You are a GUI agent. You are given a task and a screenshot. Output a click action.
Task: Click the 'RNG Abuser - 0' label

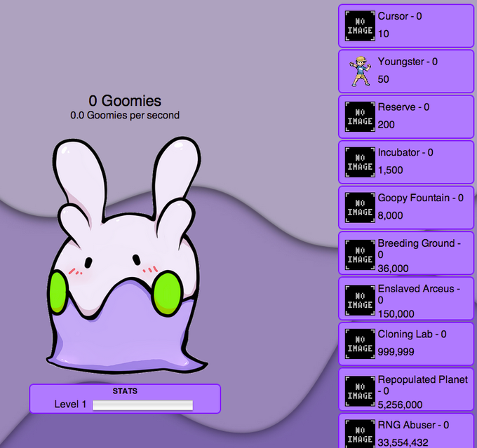click(413, 425)
